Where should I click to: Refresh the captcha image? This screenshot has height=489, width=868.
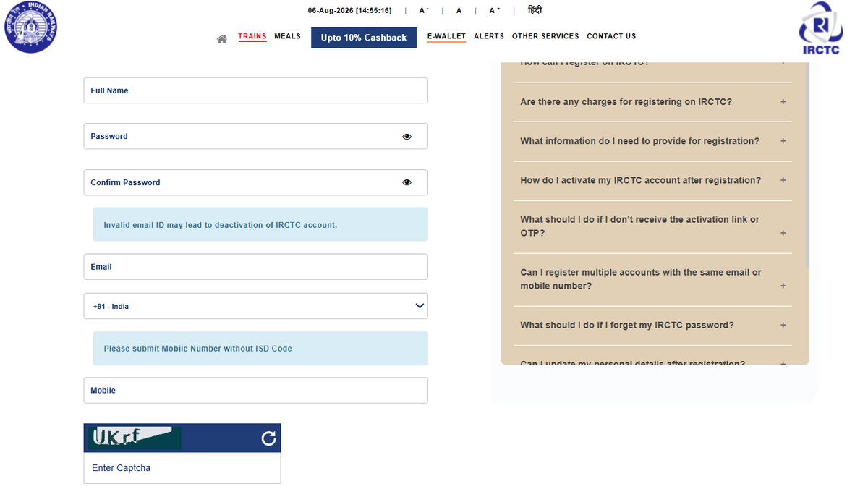coord(268,438)
